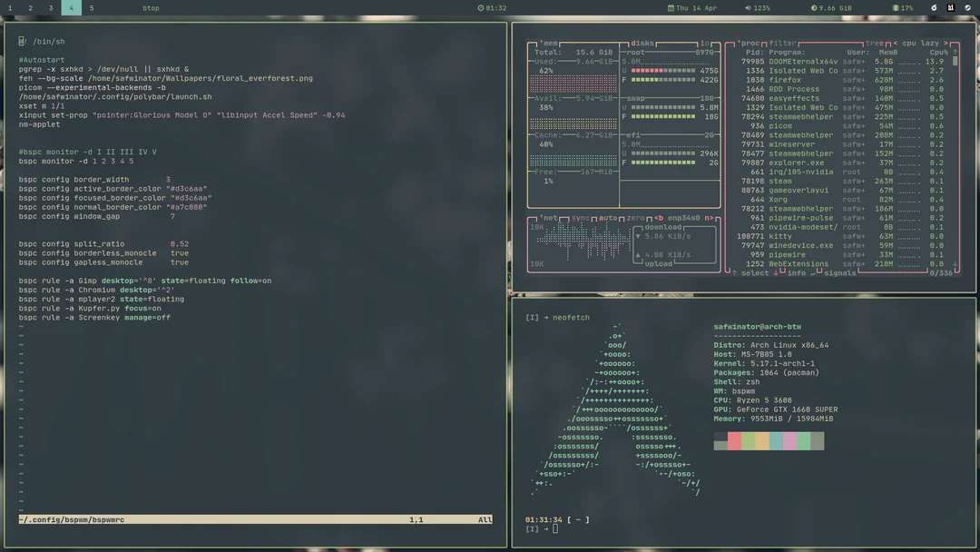Enable sync mode in btop's net panel
Screen dimensions: 980x552
coord(581,218)
